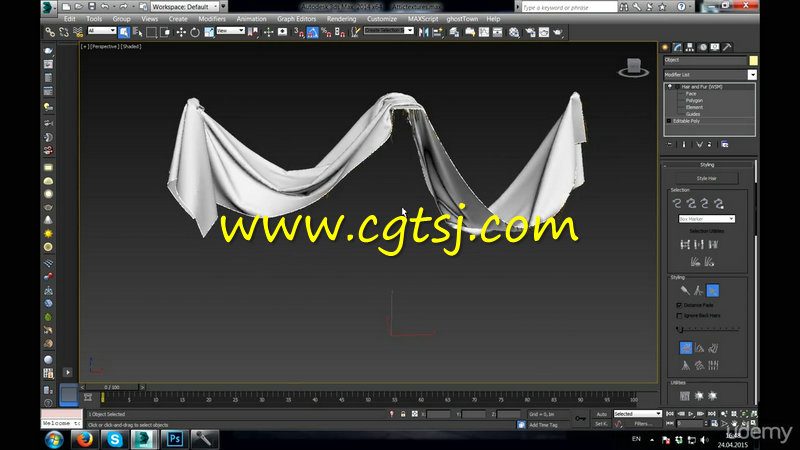800x450 pixels.
Task: Open the Edit menu
Action: click(69, 19)
